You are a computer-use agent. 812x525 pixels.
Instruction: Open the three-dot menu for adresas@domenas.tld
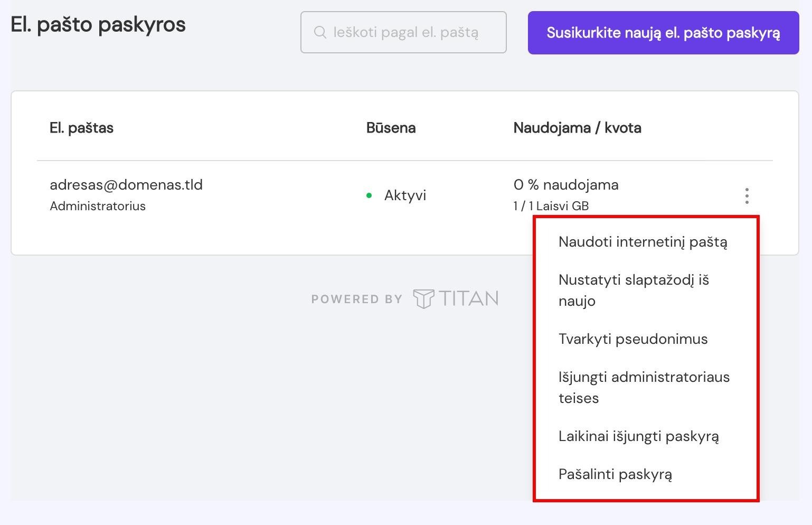click(x=747, y=196)
